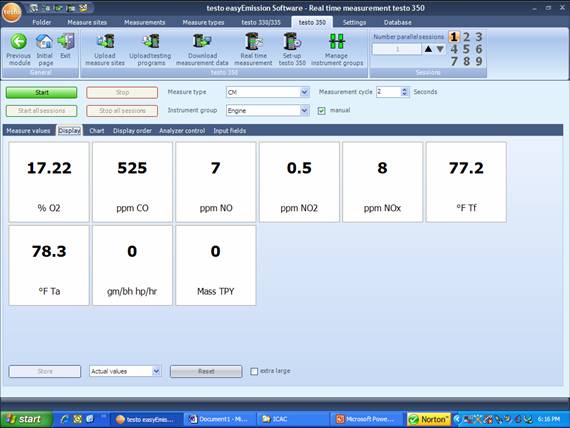Open the Database ribbon tab
The image size is (570, 428).
pyautogui.click(x=398, y=22)
